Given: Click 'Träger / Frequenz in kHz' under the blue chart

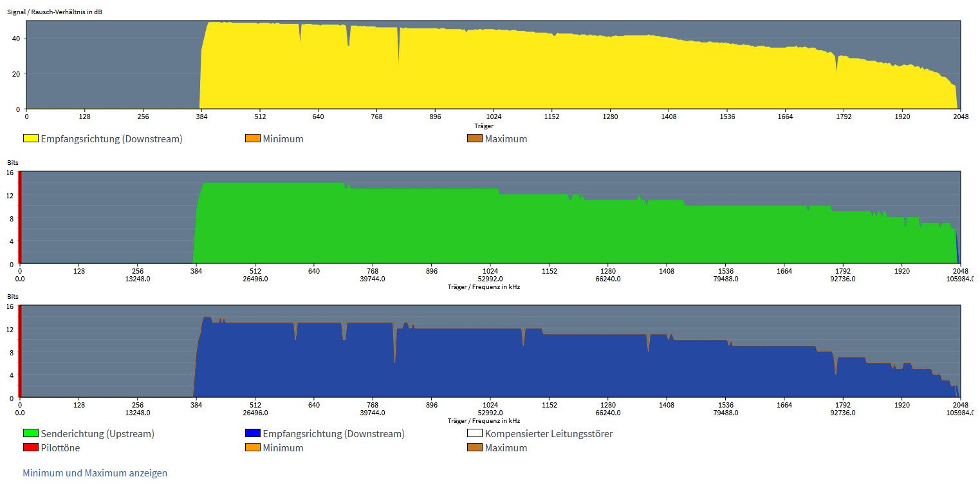Looking at the screenshot, I should click(x=484, y=421).
